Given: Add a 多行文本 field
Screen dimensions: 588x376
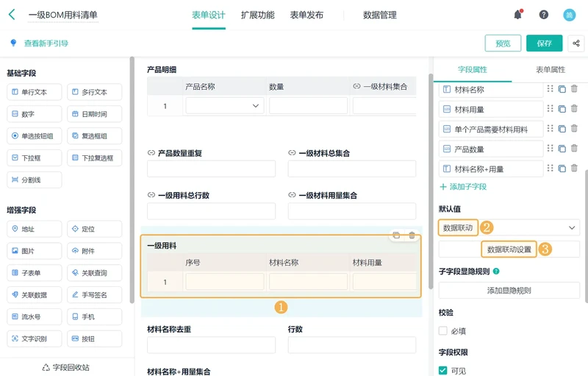Looking at the screenshot, I should click(x=95, y=92).
